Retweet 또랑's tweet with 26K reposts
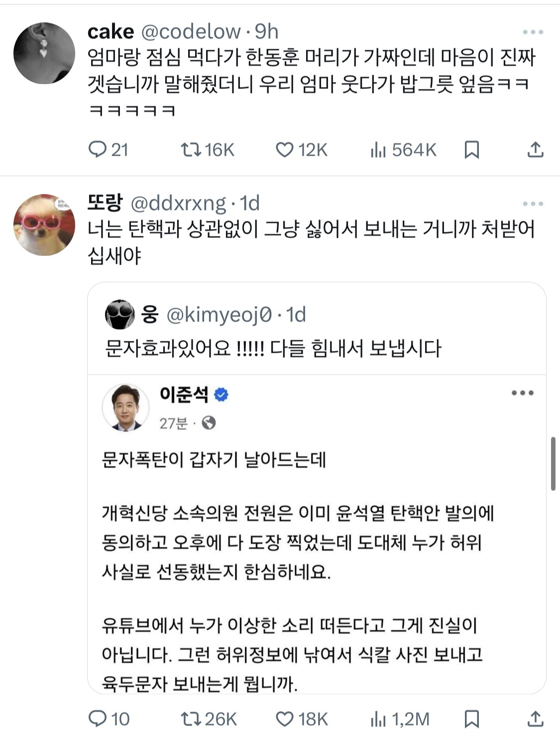 [191, 719]
